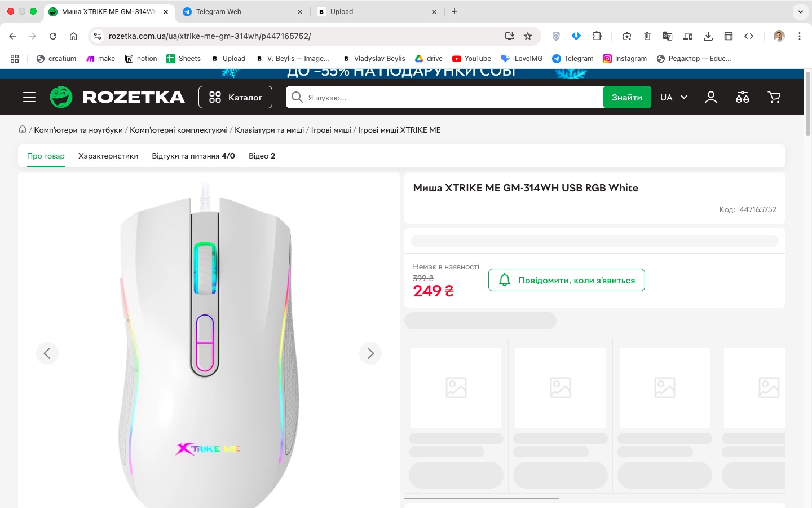The width and height of the screenshot is (812, 508).
Task: Focus the Я шукаю search field
Action: 451,97
